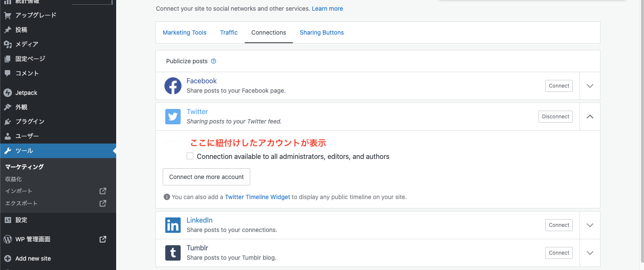Click the pushpin icon beside 投稿

8,30
